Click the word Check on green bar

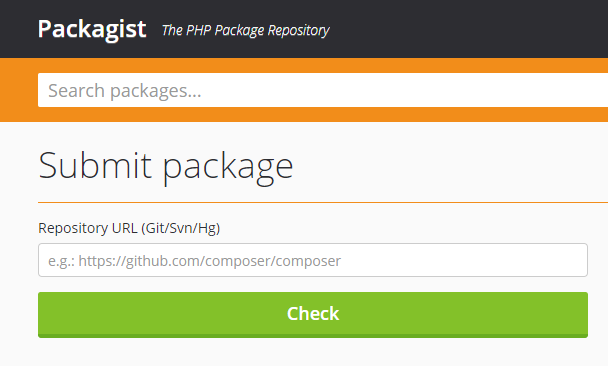[313, 313]
